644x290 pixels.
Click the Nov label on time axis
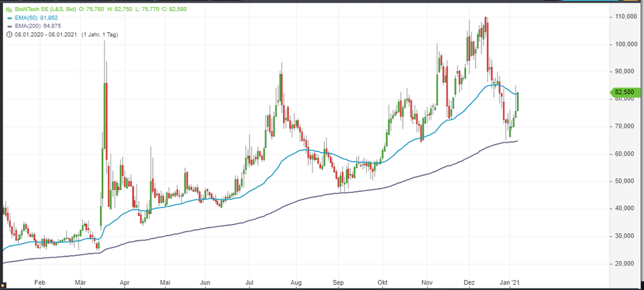tap(427, 282)
